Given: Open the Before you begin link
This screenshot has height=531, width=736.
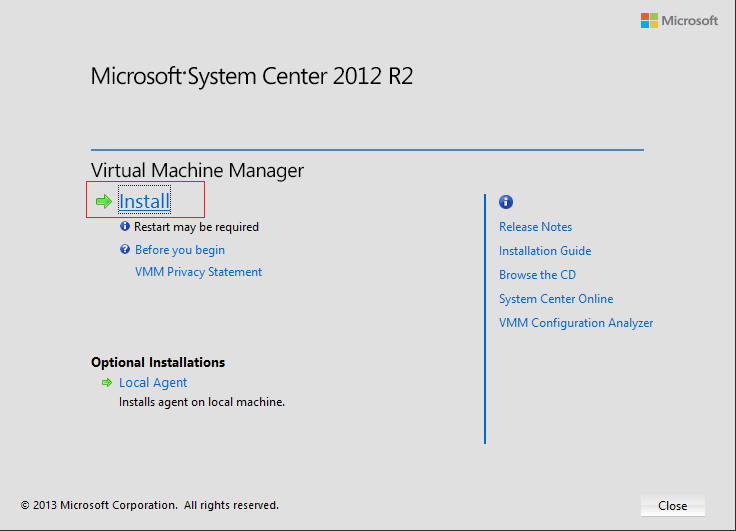Looking at the screenshot, I should click(180, 250).
